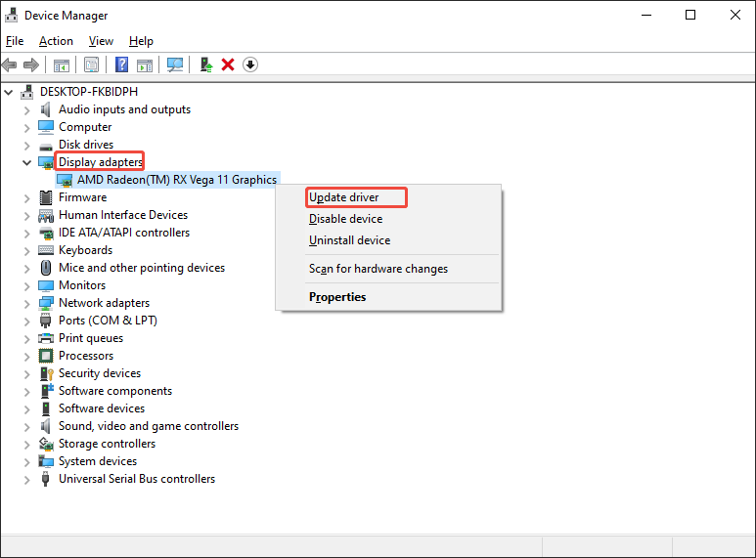Viewport: 756px width, 558px height.
Task: Select the System devices label
Action: [98, 461]
